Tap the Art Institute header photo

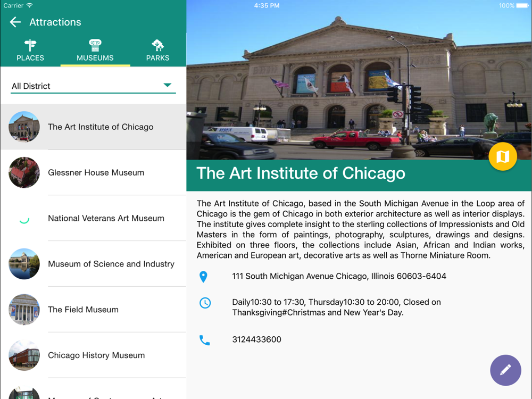pos(359,80)
